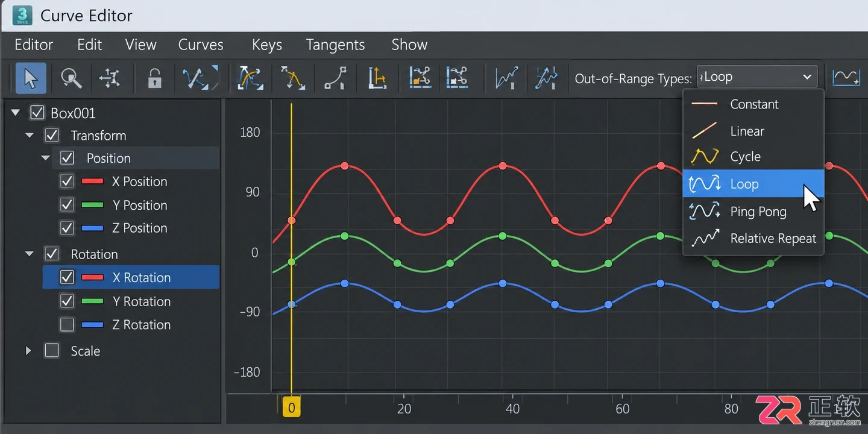The width and height of the screenshot is (868, 434).
Task: Click the yellow frame 0 time marker
Action: 291,408
